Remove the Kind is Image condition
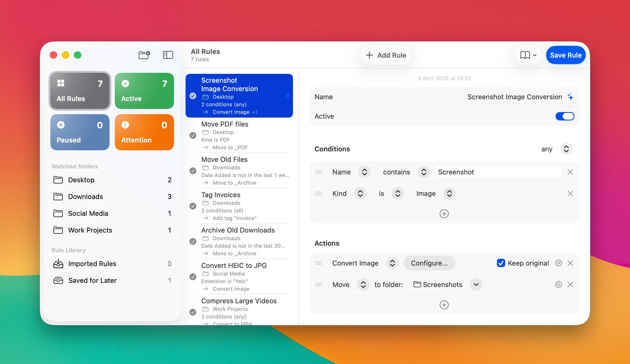Screen dimensions: 630x364 [570, 194]
